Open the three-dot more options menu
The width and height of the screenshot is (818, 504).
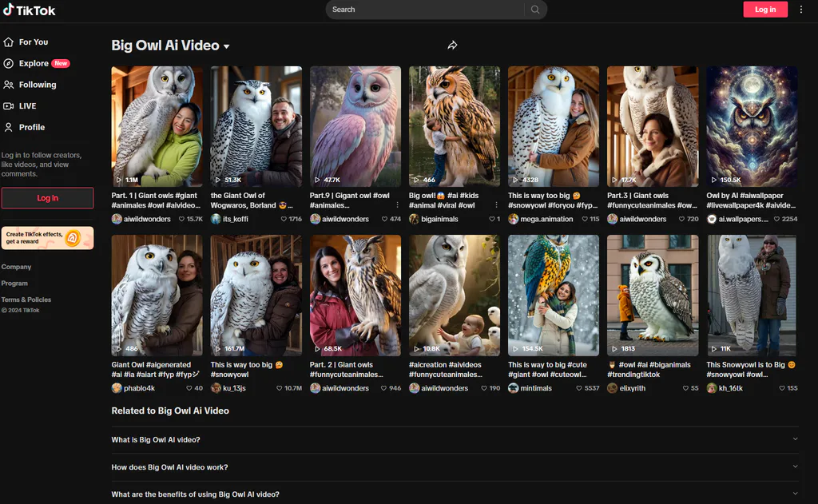click(x=800, y=10)
